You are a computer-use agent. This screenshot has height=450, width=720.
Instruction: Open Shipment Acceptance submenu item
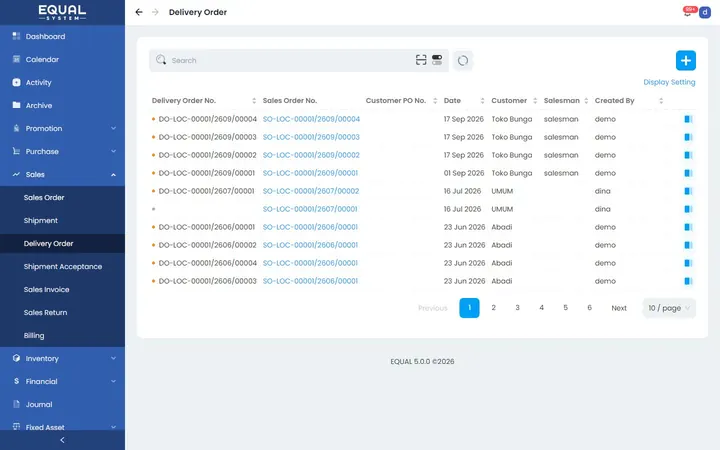click(x=62, y=266)
